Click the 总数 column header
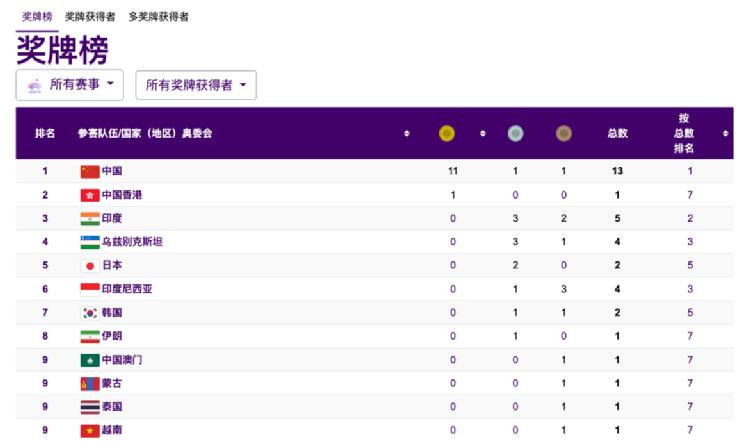 click(617, 133)
